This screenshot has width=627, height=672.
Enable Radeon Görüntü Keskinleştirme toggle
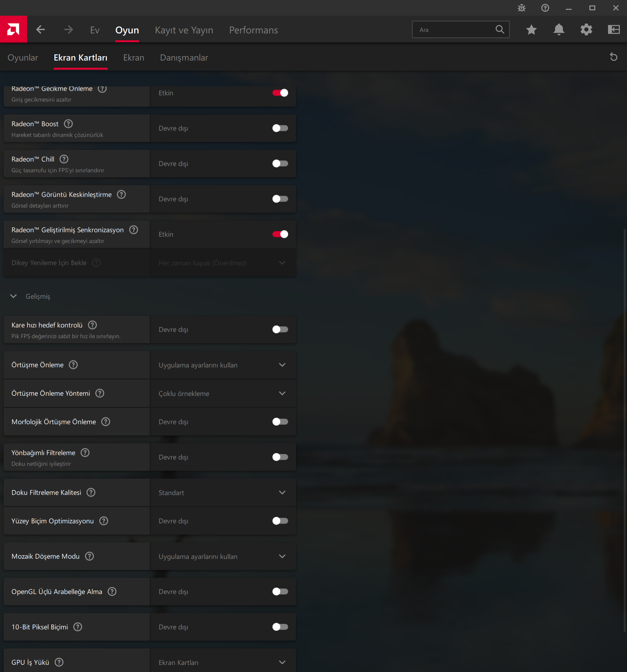tap(280, 199)
